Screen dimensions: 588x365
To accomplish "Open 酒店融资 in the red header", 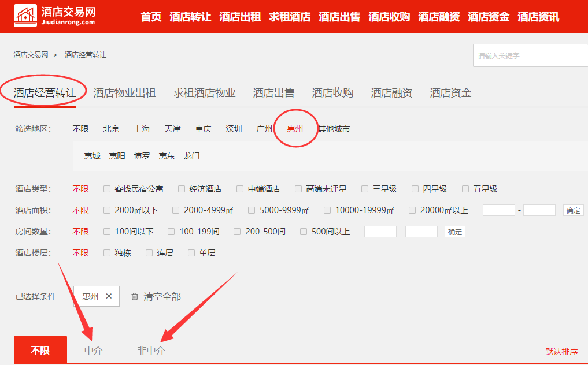I will pyautogui.click(x=439, y=17).
